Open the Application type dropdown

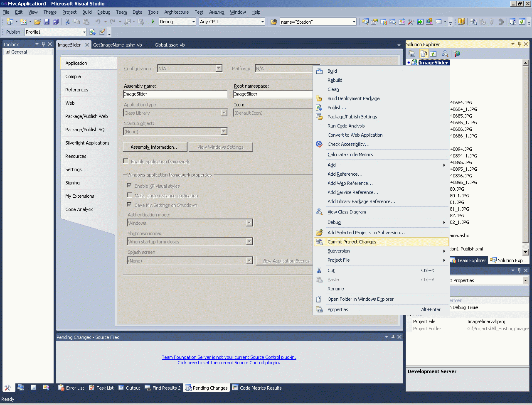[175, 113]
